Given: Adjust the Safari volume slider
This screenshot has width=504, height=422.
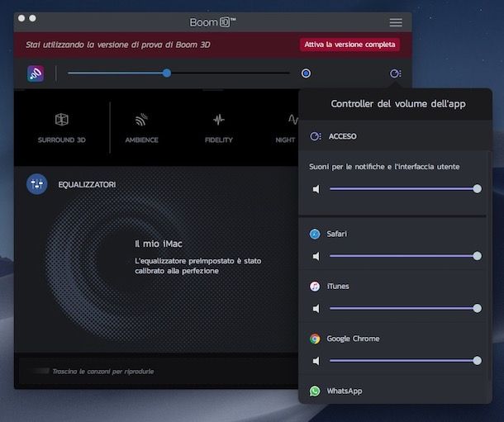Looking at the screenshot, I should coord(406,256).
